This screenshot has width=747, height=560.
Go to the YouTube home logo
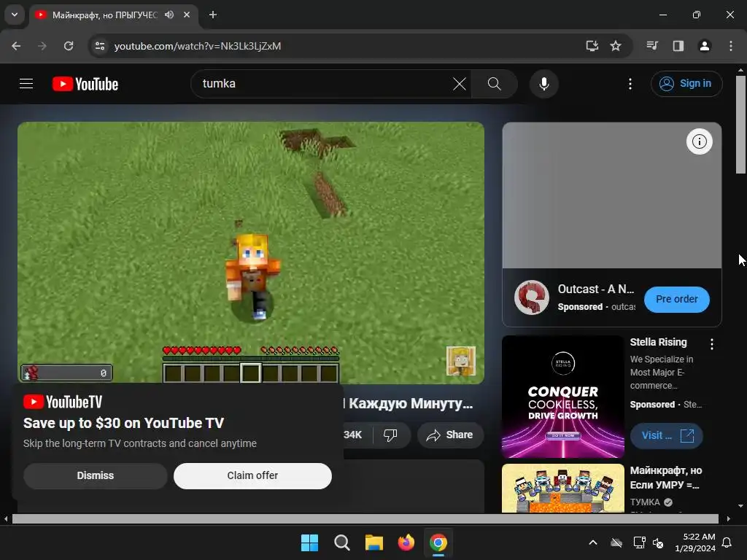click(x=85, y=84)
